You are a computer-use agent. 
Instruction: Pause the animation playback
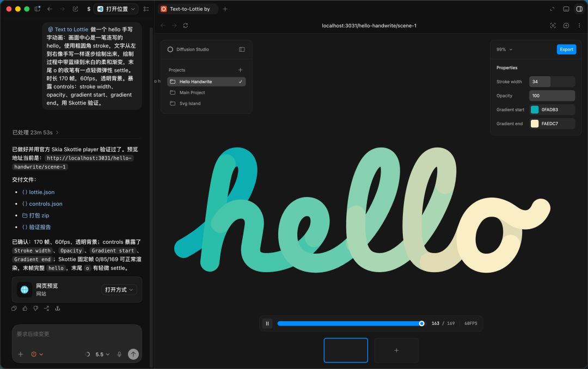[x=267, y=323]
